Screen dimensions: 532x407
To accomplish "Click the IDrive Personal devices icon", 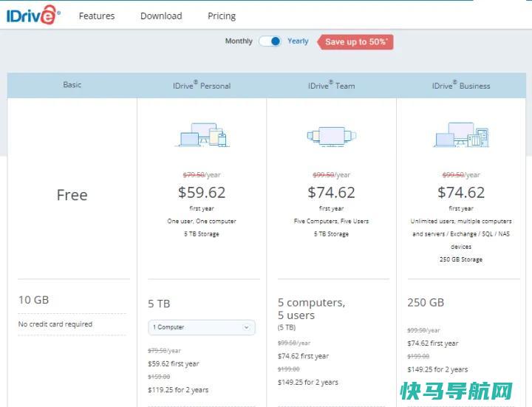I will (202, 134).
